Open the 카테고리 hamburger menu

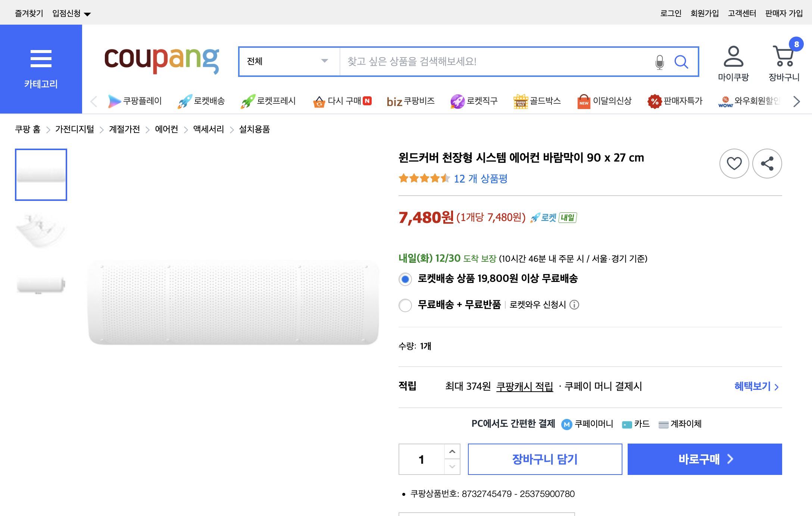(x=40, y=58)
